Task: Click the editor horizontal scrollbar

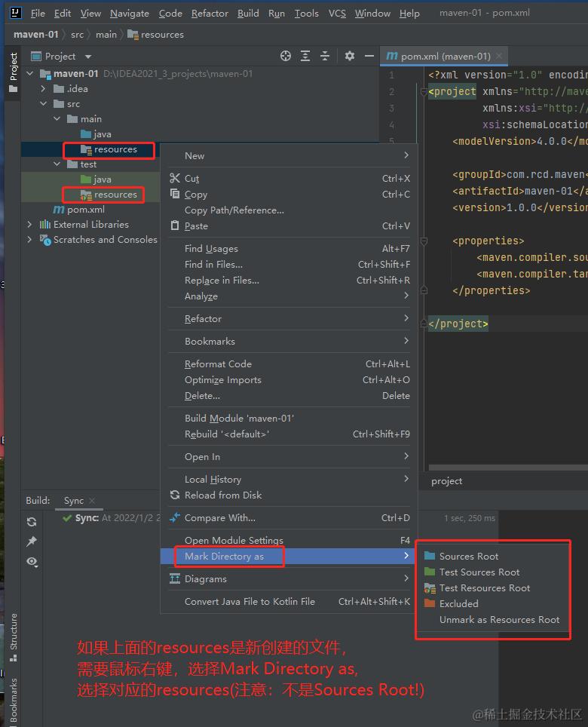Action: pyautogui.click(x=508, y=468)
